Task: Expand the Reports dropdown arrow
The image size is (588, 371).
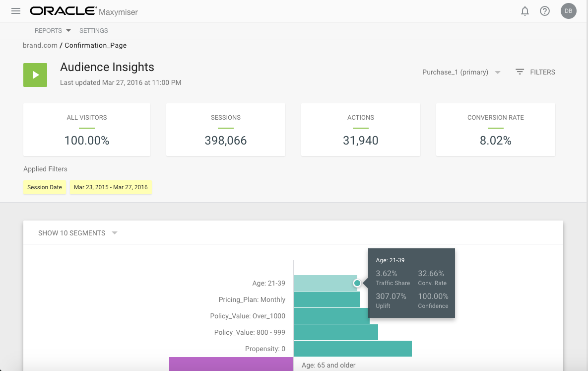Action: coord(68,30)
